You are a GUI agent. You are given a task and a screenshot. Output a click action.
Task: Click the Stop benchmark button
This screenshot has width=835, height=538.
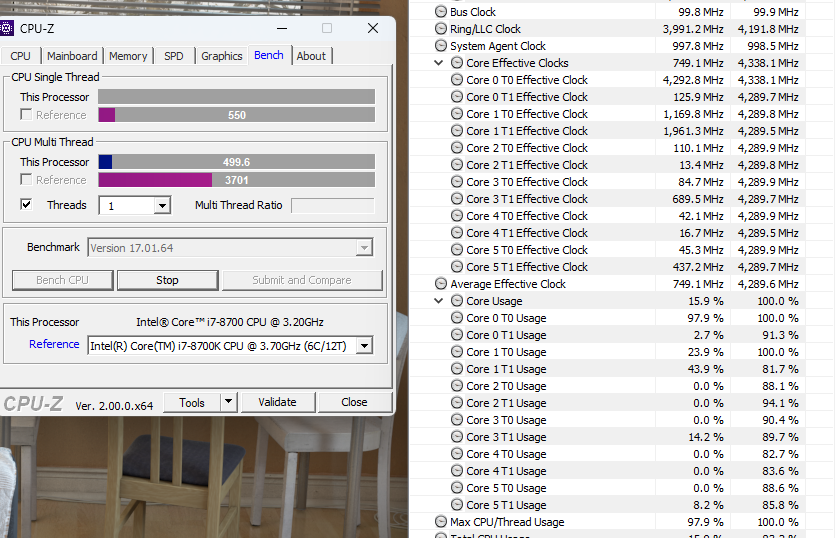167,280
